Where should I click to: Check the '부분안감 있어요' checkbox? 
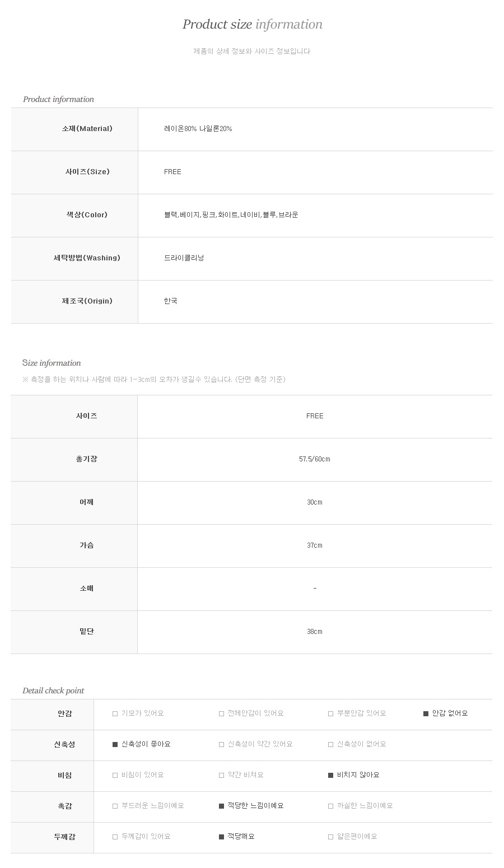tap(331, 714)
